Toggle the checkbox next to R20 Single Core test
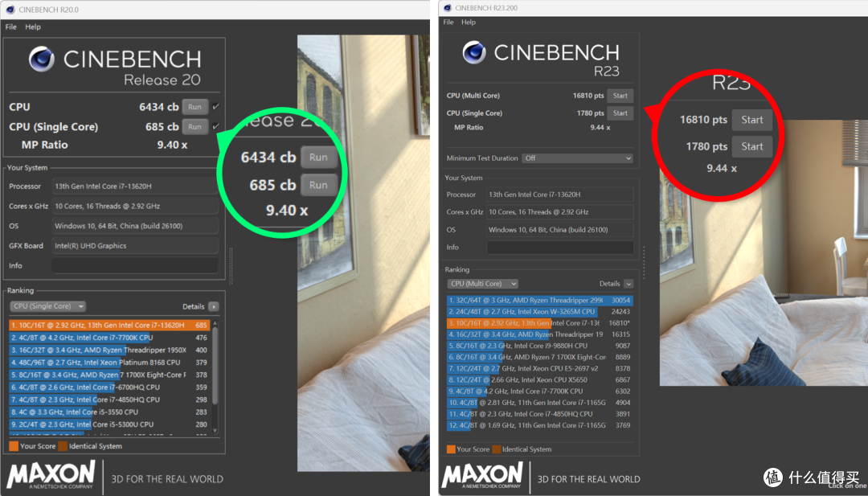Image resolution: width=868 pixels, height=496 pixels. pyautogui.click(x=216, y=126)
